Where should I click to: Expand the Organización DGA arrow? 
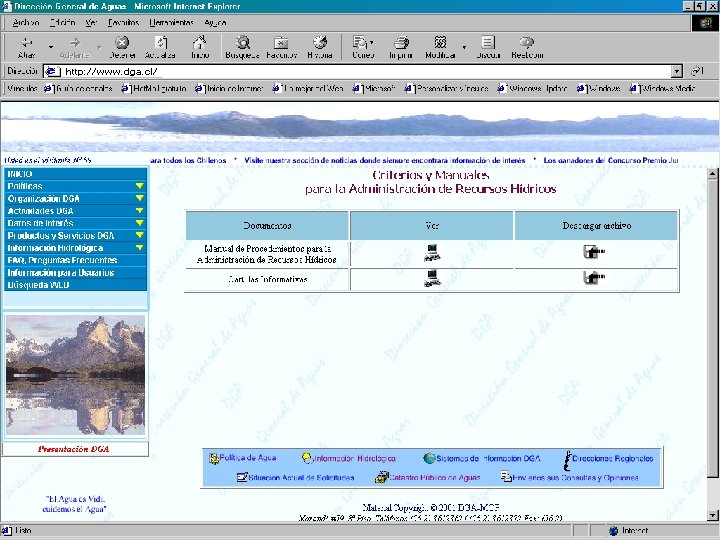pos(140,198)
